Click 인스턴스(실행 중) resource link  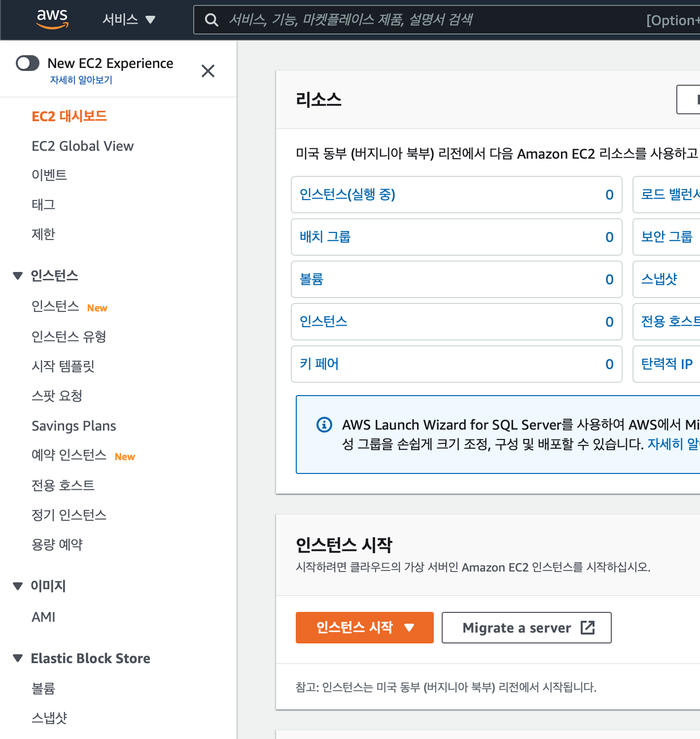348,195
